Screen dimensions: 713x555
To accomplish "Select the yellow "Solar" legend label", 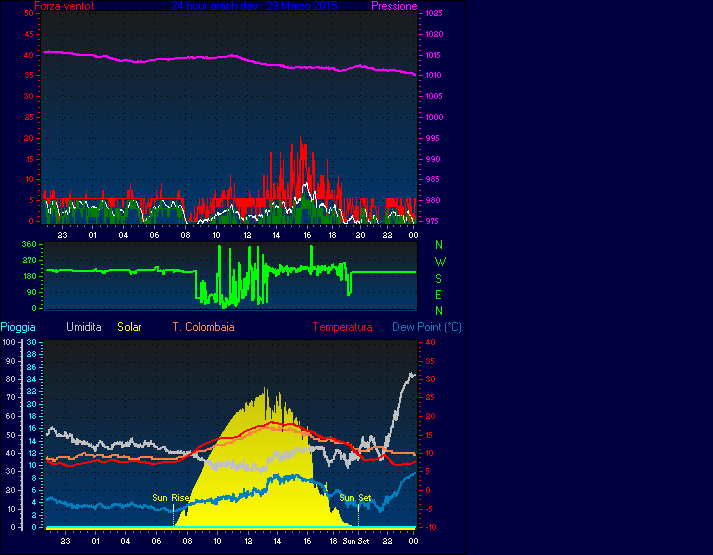I will pyautogui.click(x=129, y=327).
